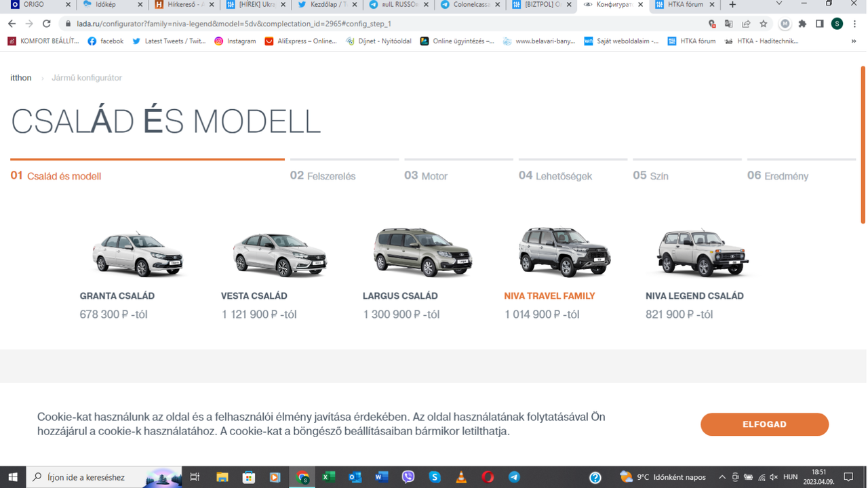Open the Instagram bookmark
Image resolution: width=868 pixels, height=488 pixels.
[235, 41]
